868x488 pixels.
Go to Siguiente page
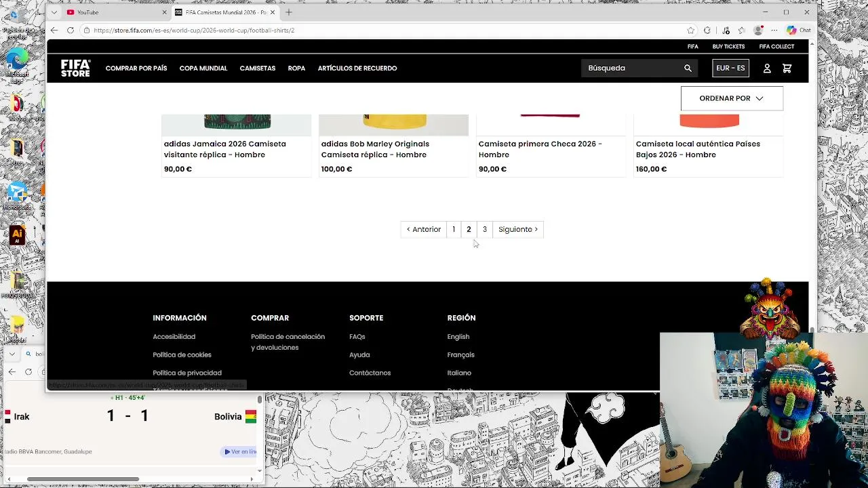tap(518, 229)
